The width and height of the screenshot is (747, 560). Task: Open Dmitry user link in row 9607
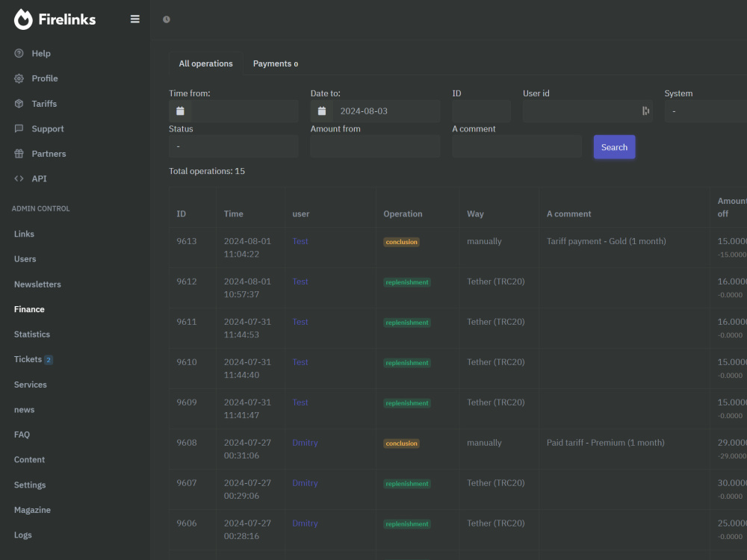[x=305, y=483]
